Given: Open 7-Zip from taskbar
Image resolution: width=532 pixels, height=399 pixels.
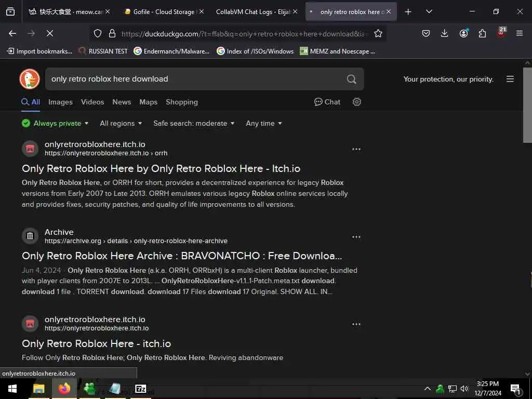Looking at the screenshot, I should click(140, 389).
